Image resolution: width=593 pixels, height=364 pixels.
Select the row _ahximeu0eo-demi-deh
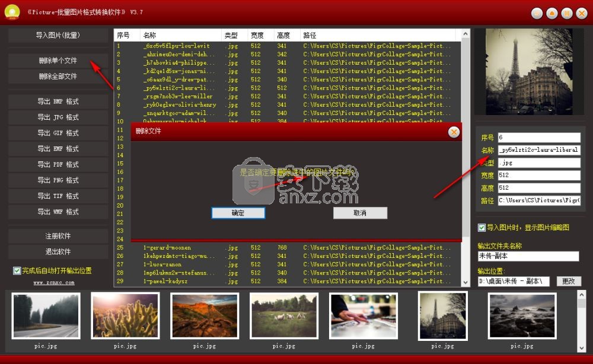[x=288, y=55]
